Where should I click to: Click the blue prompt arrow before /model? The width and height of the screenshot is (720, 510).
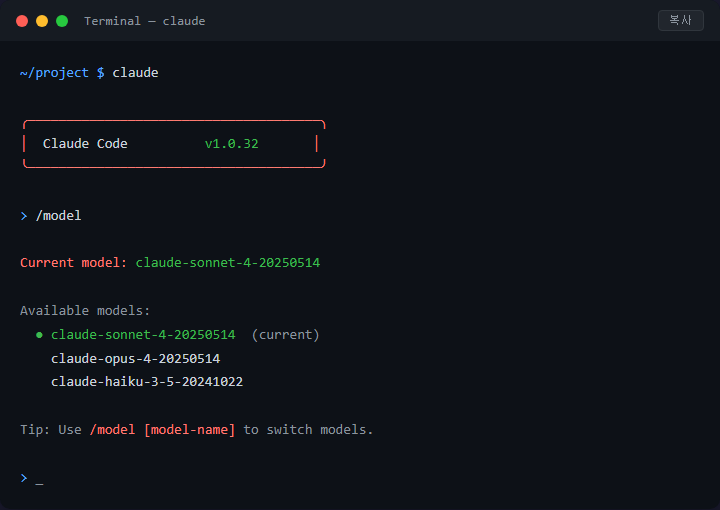pos(24,216)
